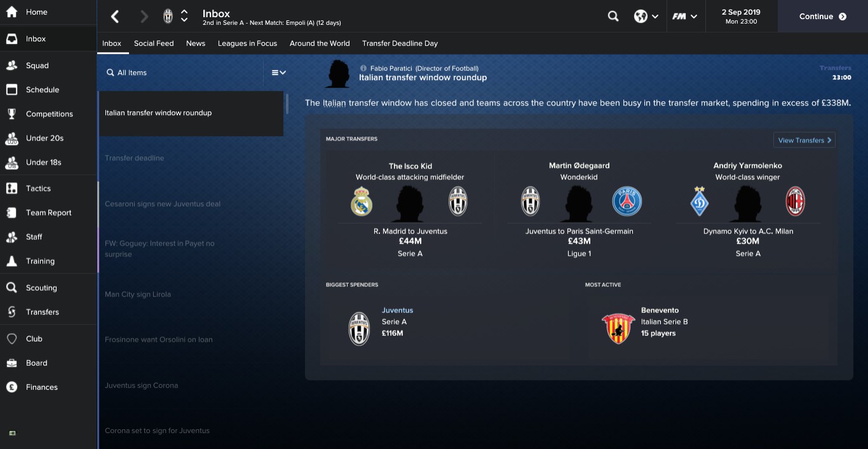Click the back navigation arrow
868x449 pixels.
[114, 17]
